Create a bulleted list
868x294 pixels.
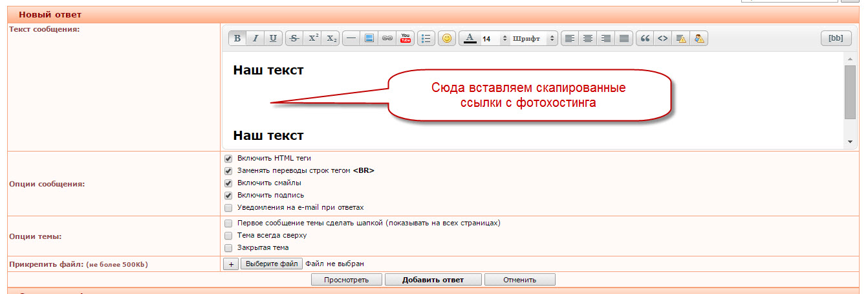tap(426, 39)
